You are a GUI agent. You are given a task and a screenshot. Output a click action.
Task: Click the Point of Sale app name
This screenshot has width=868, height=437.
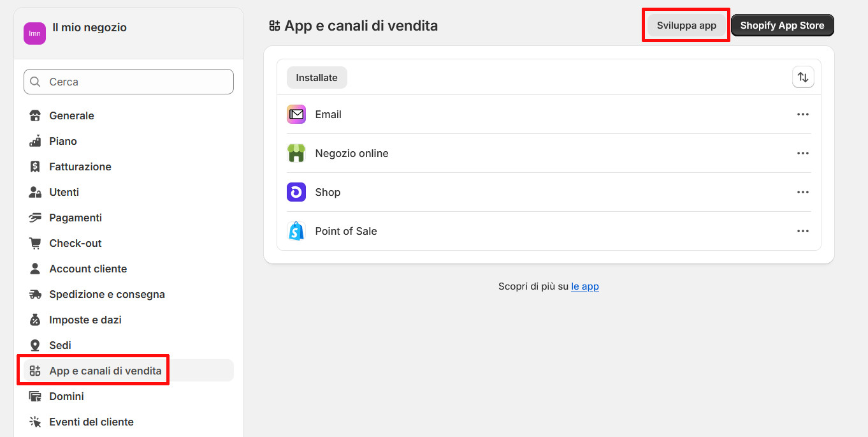click(x=346, y=231)
